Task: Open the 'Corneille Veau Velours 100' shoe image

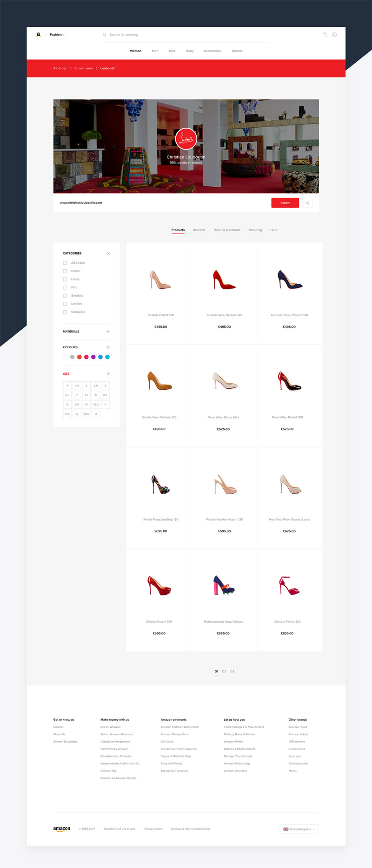Action: (290, 280)
